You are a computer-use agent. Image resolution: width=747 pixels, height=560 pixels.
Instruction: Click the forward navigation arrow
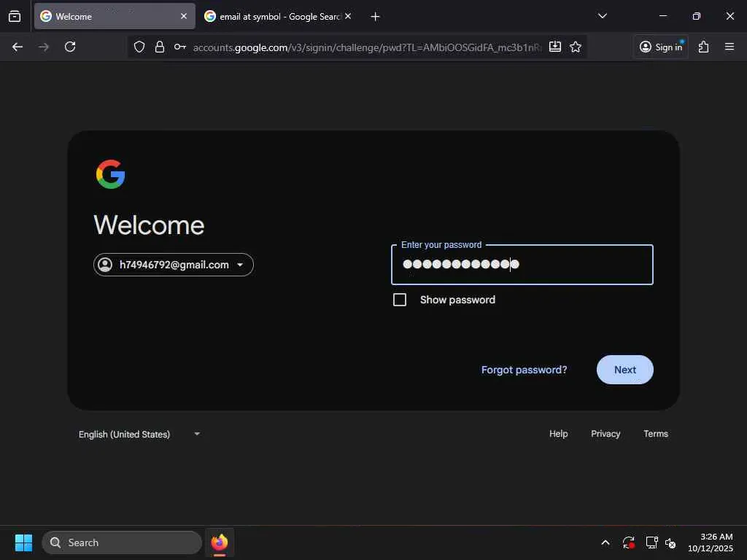point(43,47)
